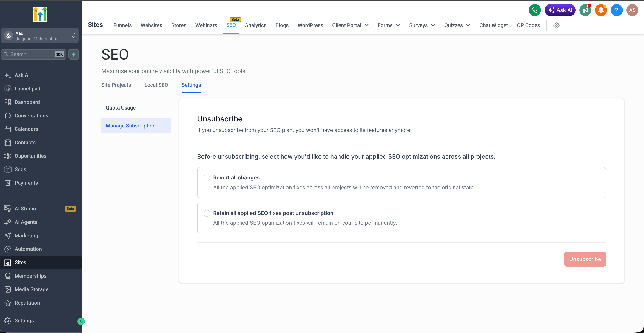Expand the Aadil location switcher
Screen dimensions: 644x333
tap(40, 36)
